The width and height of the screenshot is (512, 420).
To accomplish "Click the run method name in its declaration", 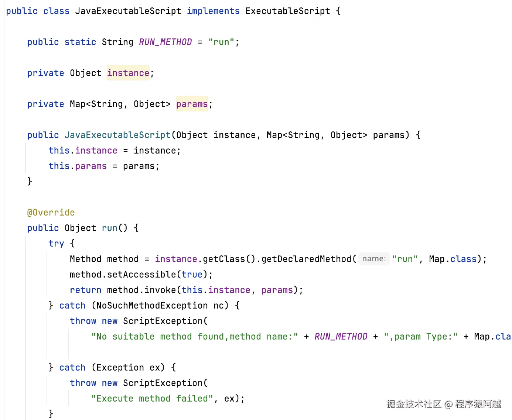I will tap(109, 228).
